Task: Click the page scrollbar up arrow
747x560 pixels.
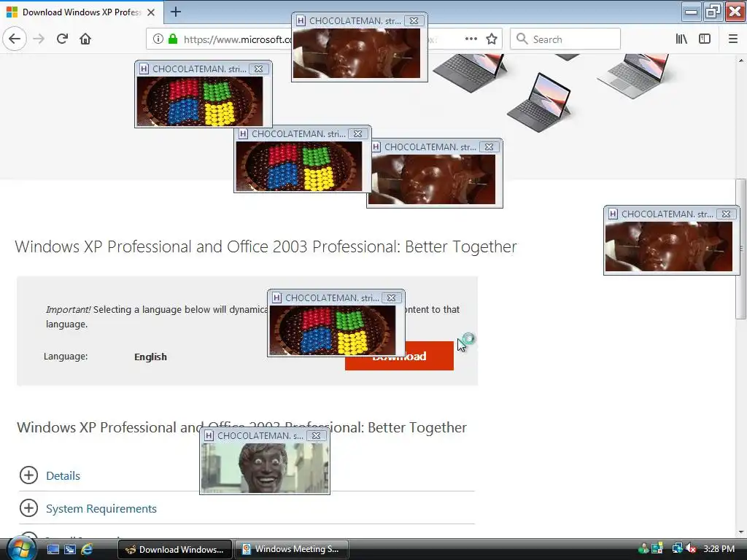Action: point(741,61)
